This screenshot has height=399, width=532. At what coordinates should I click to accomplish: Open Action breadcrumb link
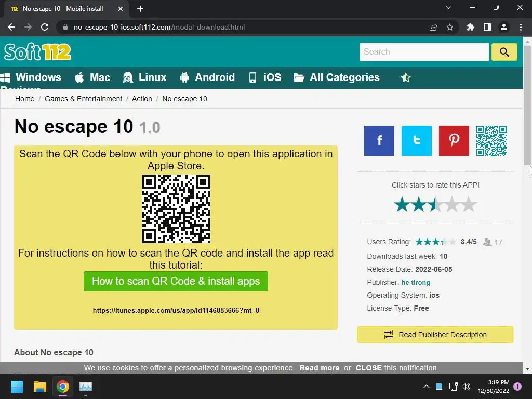coord(142,99)
